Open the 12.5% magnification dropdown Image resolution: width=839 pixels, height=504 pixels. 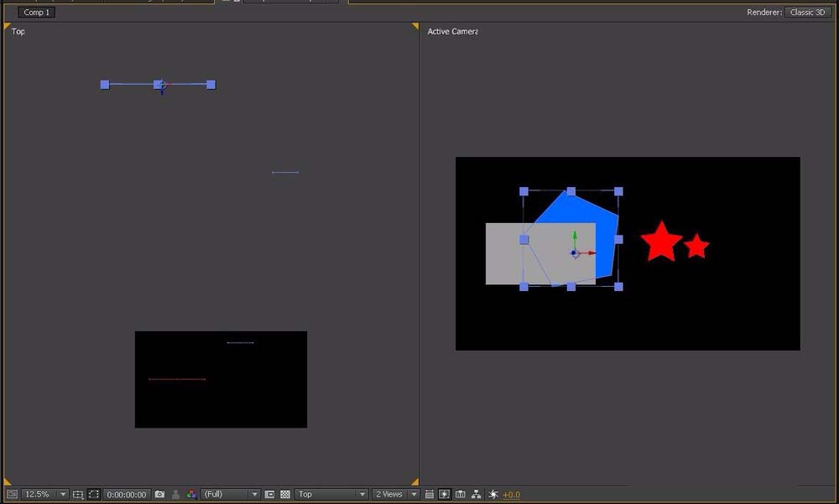coord(45,495)
